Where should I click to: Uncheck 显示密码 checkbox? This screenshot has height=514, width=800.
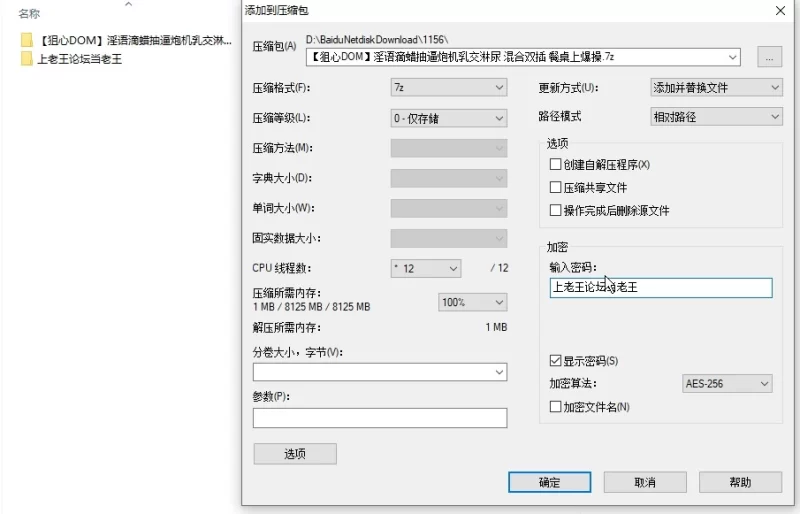555,360
